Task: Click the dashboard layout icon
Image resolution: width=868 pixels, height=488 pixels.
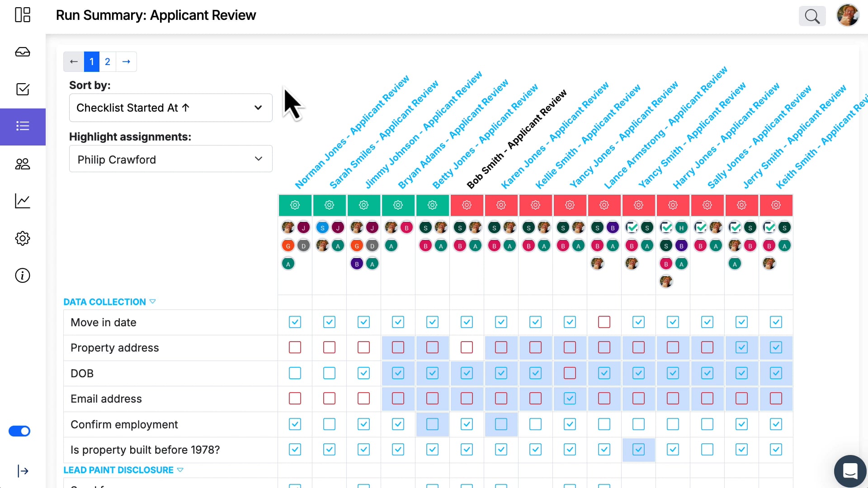Action: point(23,15)
